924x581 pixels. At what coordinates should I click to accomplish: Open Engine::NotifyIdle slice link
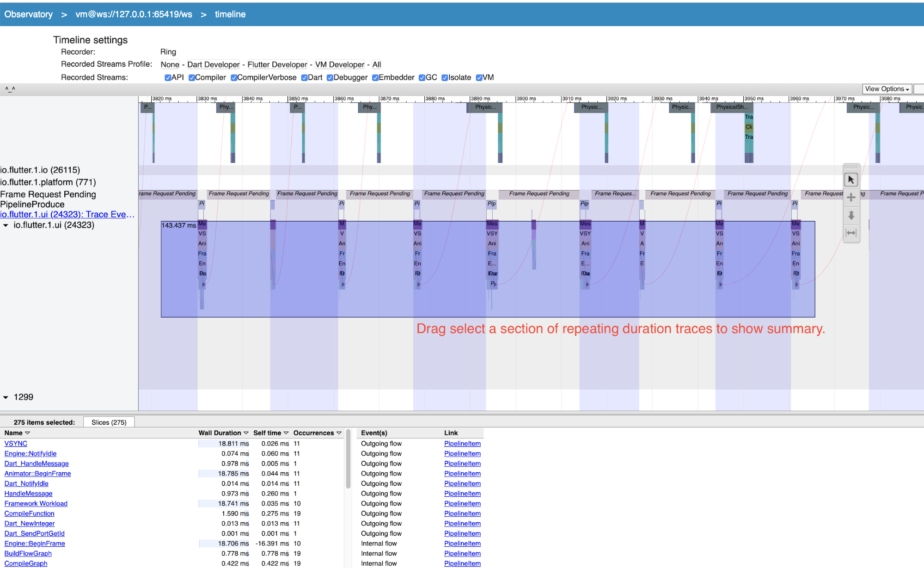[x=31, y=454]
